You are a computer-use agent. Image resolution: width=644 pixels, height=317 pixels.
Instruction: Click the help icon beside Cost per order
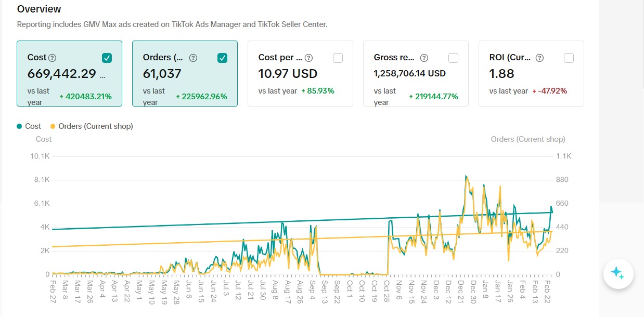[308, 58]
